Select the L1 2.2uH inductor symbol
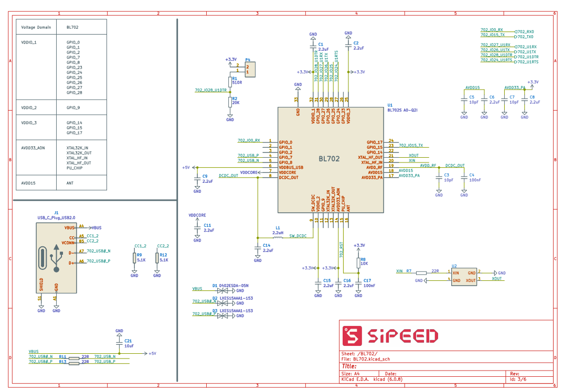This screenshot has height=392, width=563. [x=278, y=236]
